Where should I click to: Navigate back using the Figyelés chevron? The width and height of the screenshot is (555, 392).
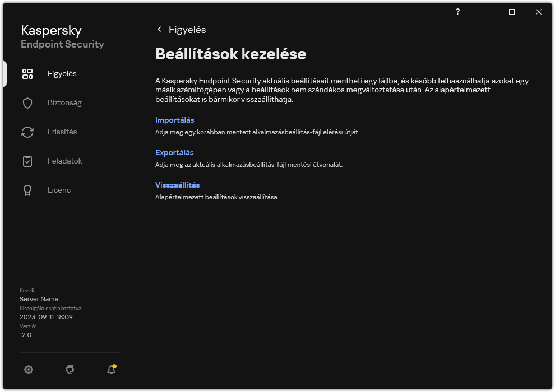tap(159, 29)
